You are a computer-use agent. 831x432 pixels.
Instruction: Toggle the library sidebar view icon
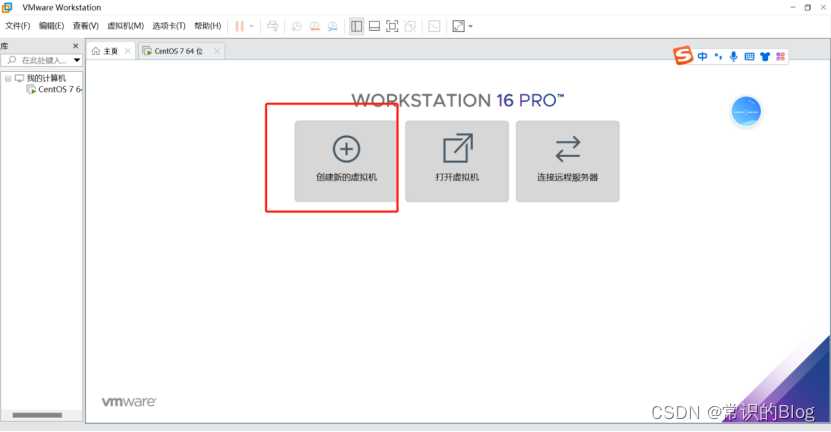(x=357, y=26)
